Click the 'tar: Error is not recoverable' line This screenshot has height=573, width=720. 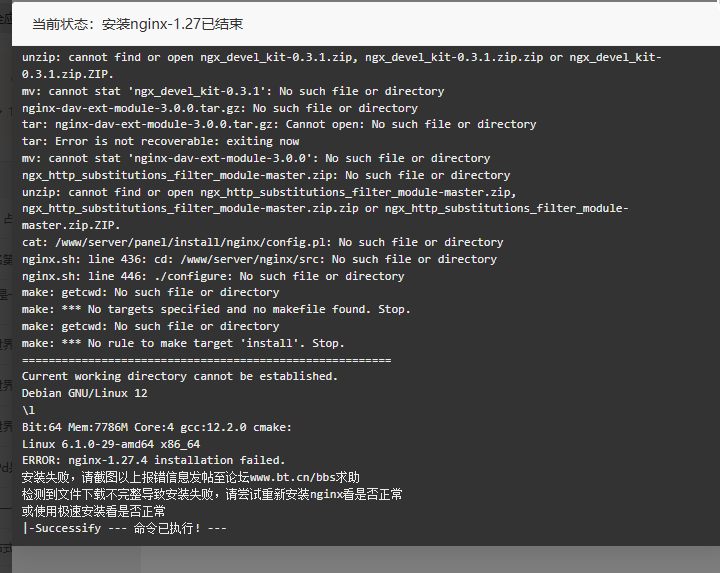click(x=160, y=141)
